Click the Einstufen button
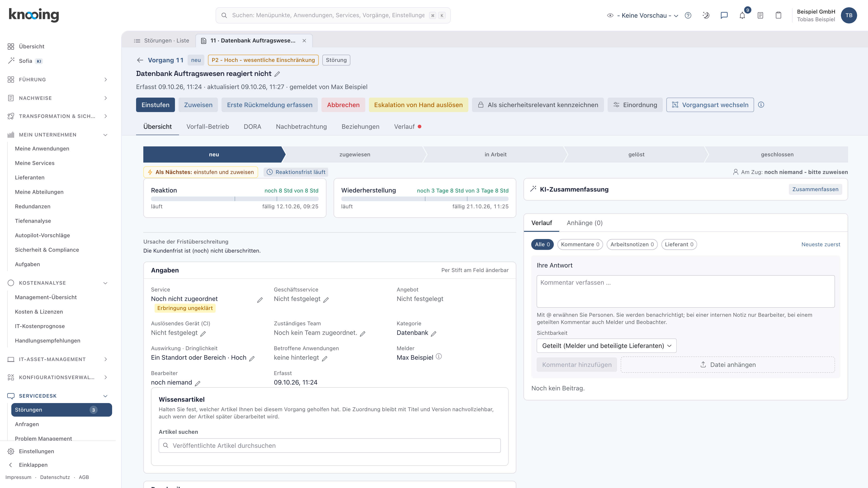The width and height of the screenshot is (868, 488). pyautogui.click(x=155, y=105)
